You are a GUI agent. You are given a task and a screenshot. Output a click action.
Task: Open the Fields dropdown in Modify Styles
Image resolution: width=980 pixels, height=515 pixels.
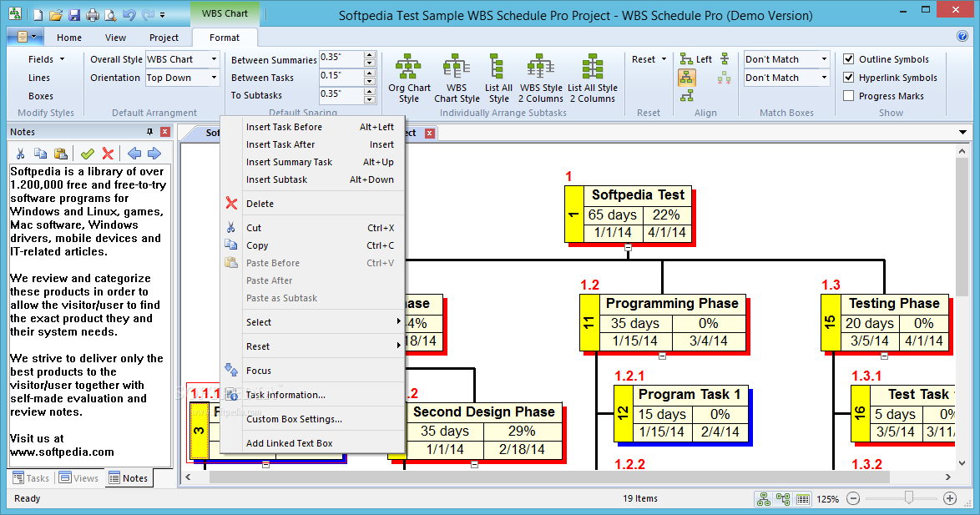coord(46,59)
